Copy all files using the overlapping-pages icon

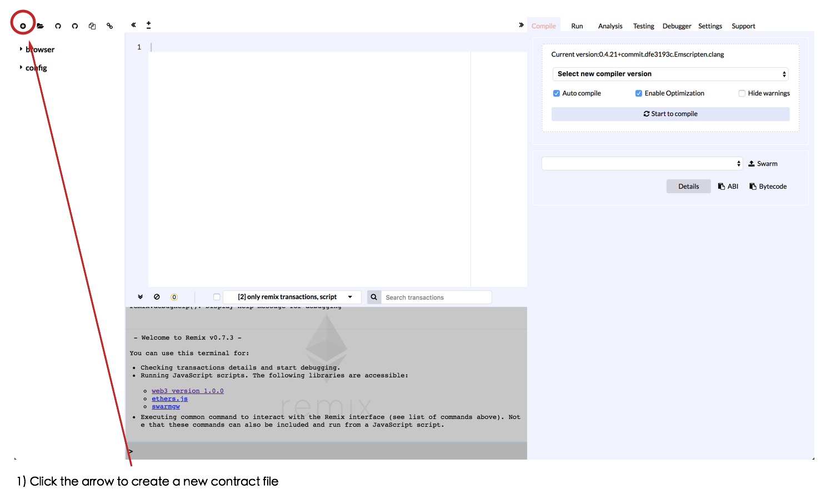click(92, 26)
